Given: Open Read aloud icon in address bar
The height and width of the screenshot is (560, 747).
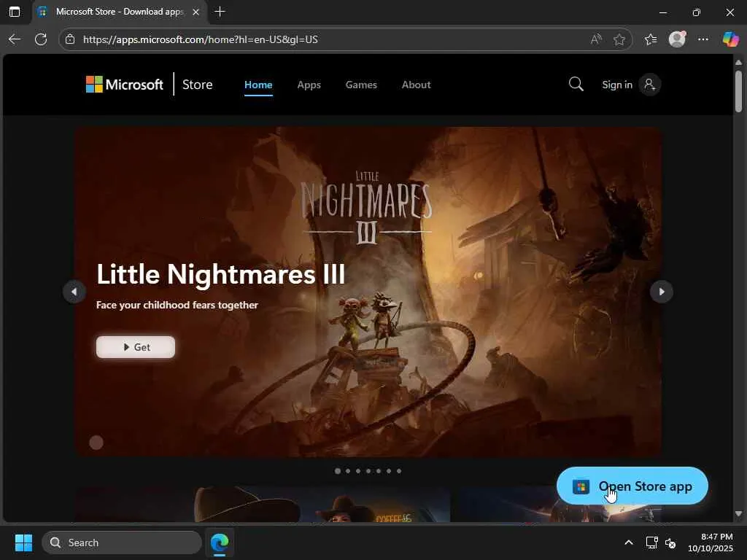Looking at the screenshot, I should click(596, 39).
